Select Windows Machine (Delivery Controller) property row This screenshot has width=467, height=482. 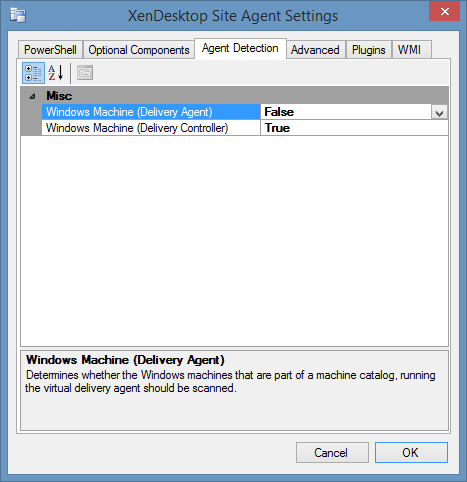coord(151,128)
